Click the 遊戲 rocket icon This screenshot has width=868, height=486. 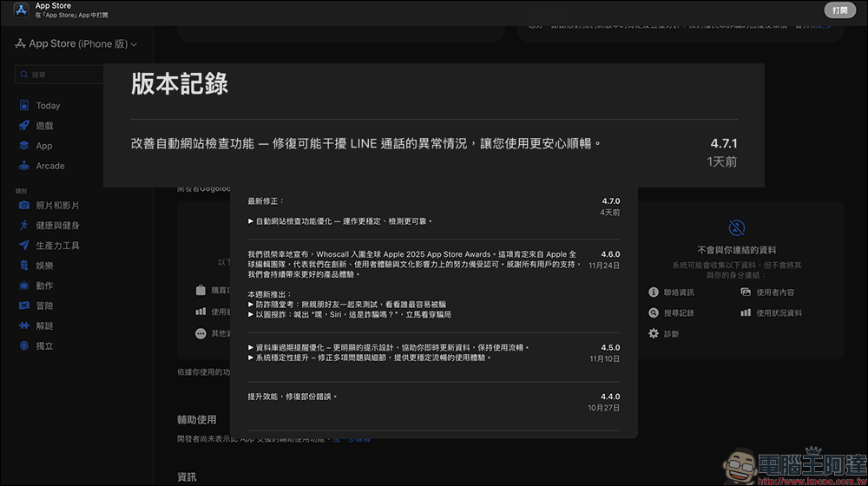(23, 126)
